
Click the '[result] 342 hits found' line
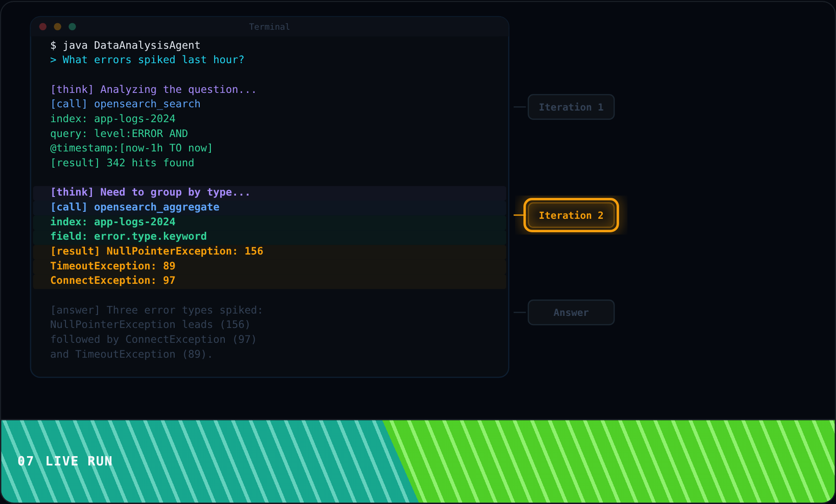(122, 163)
